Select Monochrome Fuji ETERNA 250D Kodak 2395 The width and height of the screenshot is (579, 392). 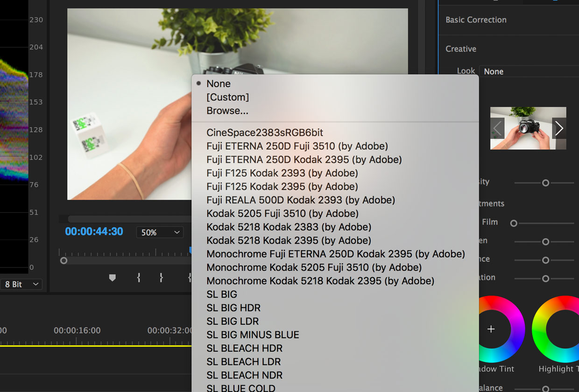coord(335,254)
